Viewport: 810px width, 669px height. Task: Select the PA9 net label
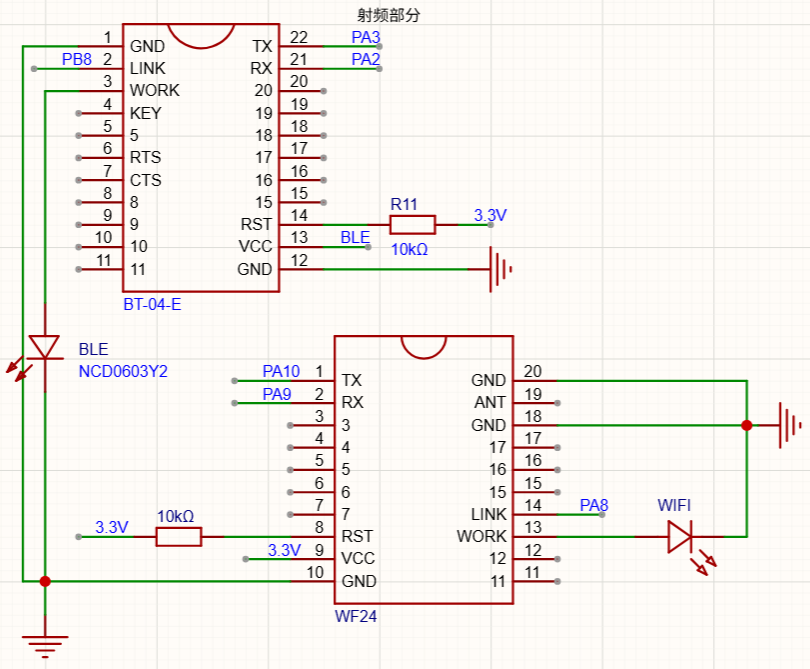pos(277,394)
